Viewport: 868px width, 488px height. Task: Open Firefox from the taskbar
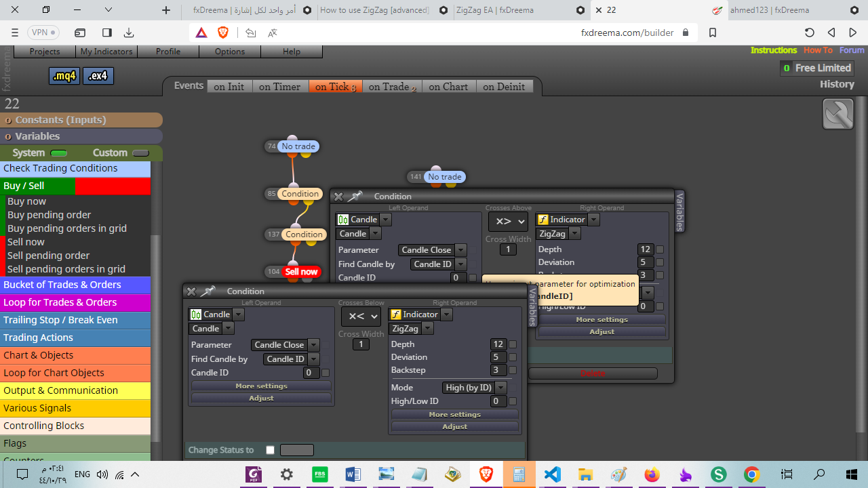pyautogui.click(x=652, y=474)
